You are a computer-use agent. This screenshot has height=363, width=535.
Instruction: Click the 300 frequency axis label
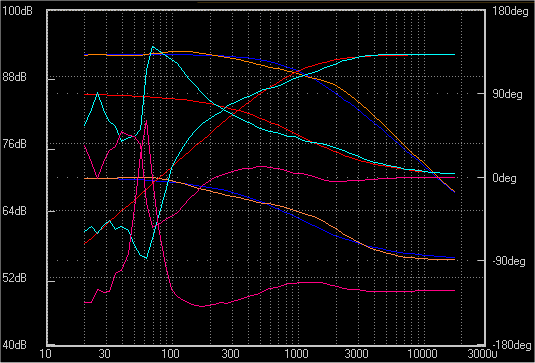pos(230,353)
